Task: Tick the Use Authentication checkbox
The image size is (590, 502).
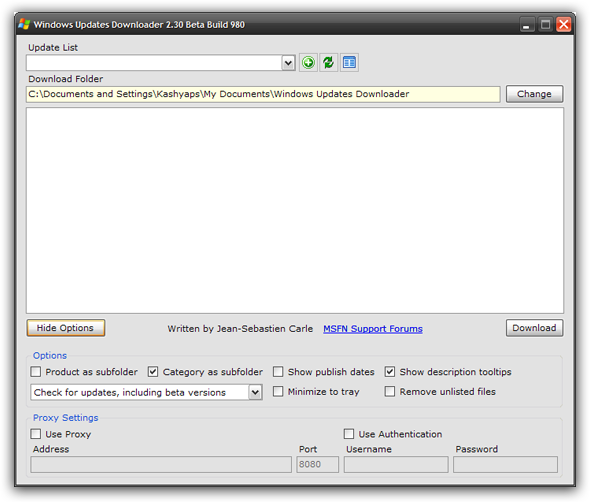Action: click(349, 434)
